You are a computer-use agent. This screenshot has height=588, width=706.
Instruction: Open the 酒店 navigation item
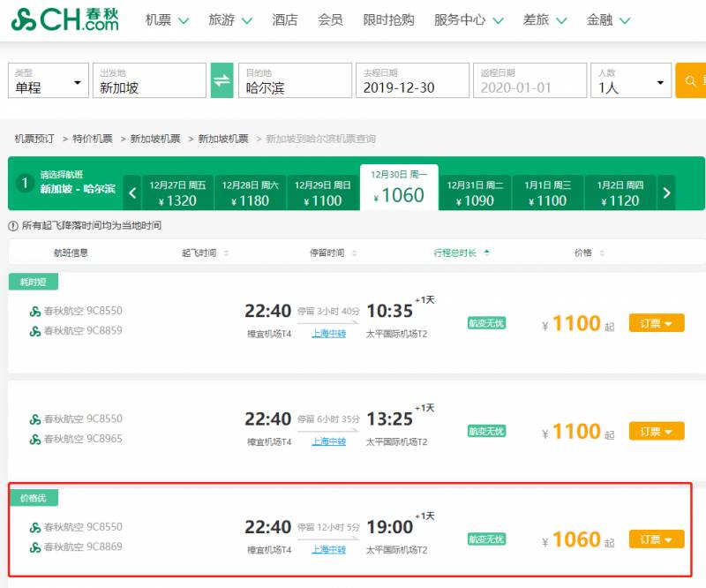[x=285, y=19]
